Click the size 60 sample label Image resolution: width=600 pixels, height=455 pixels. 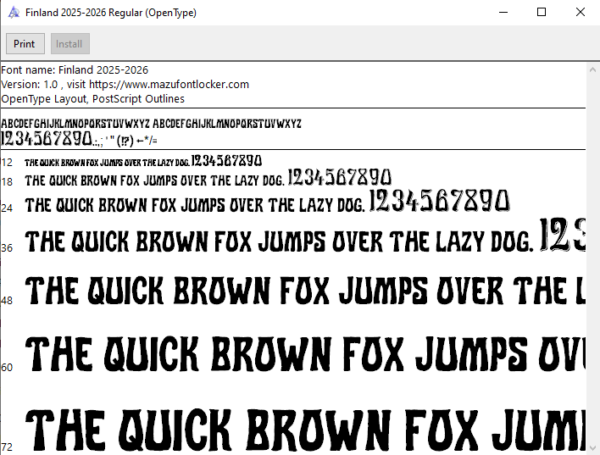[x=7, y=368]
